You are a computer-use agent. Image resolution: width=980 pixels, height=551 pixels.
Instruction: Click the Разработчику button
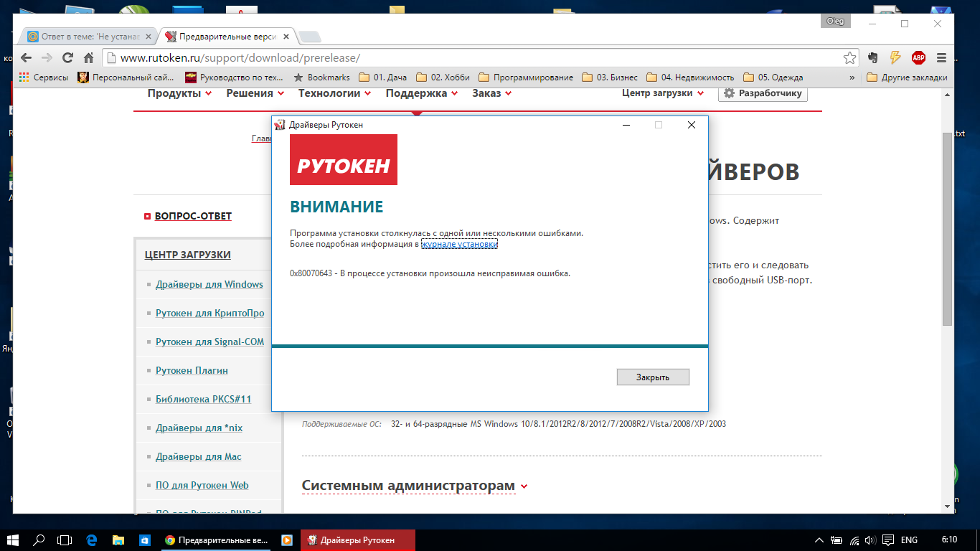point(763,93)
